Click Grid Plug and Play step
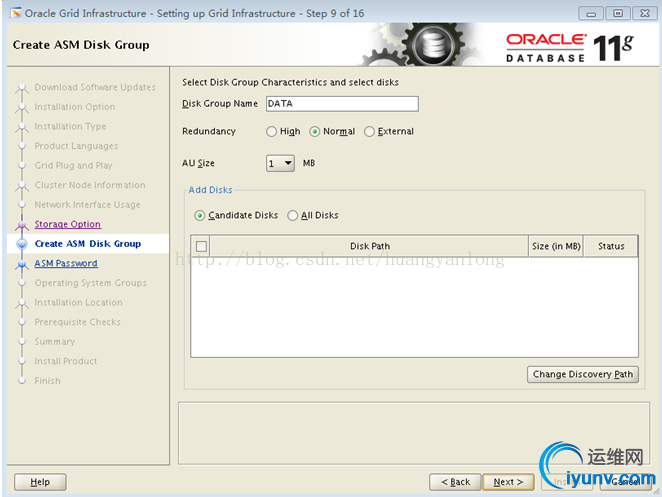The width and height of the screenshot is (662, 497). pyautogui.click(x=73, y=166)
